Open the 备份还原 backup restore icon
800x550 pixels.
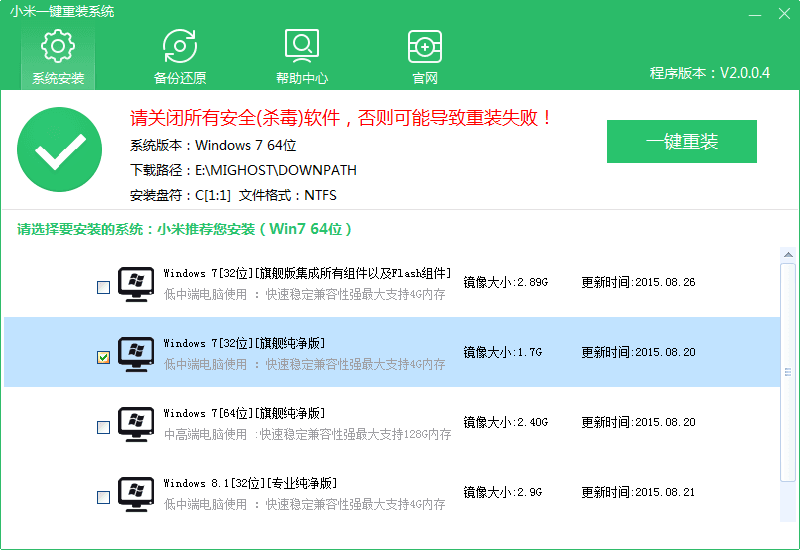coord(180,57)
